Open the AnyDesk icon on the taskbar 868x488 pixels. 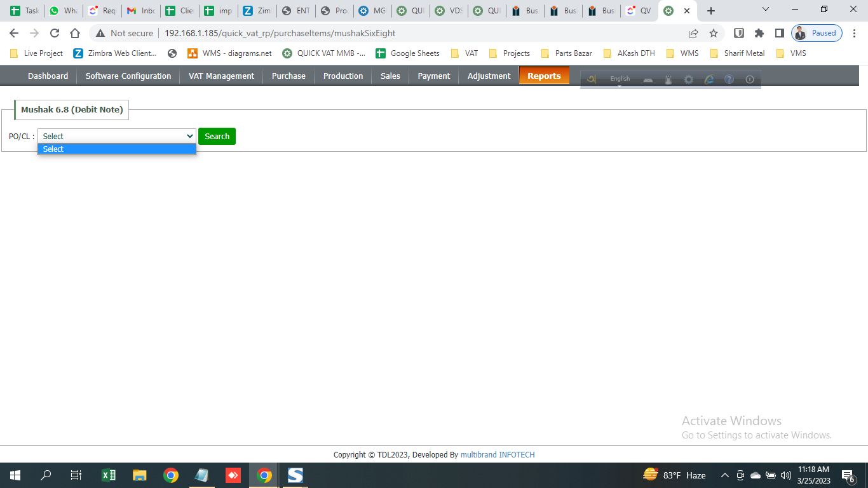point(233,475)
